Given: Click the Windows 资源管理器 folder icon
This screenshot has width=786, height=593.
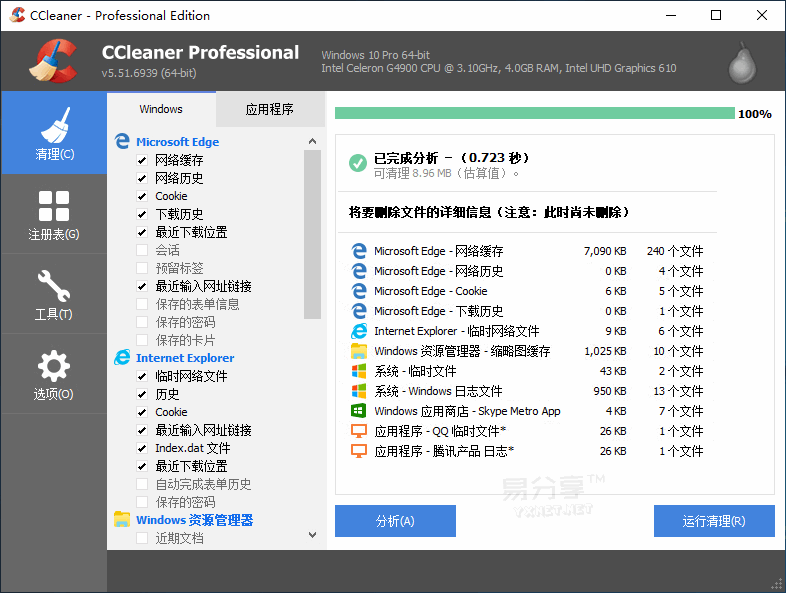Looking at the screenshot, I should (x=122, y=519).
